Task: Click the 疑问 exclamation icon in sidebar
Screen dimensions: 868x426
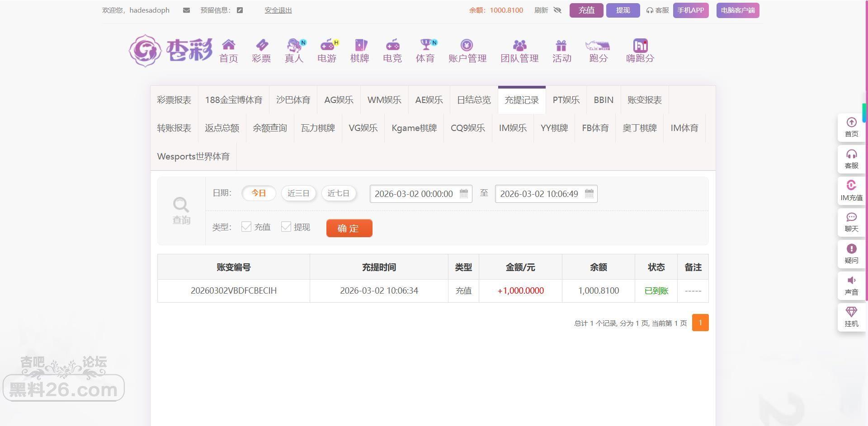Action: [x=851, y=249]
